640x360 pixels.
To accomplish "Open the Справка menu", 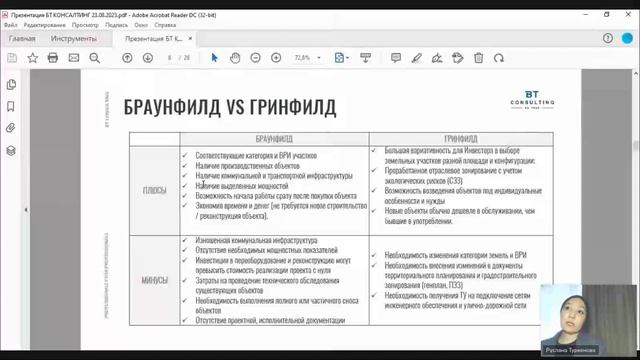I will (x=165, y=25).
